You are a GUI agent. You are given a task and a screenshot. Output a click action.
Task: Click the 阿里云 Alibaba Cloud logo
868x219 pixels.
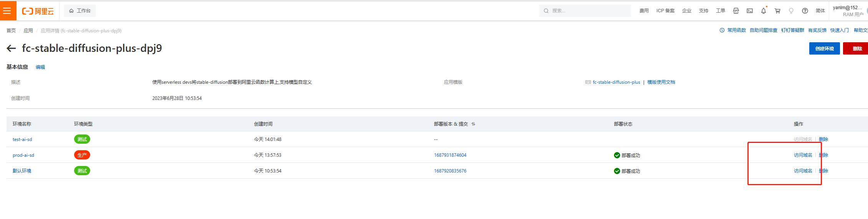coord(38,11)
